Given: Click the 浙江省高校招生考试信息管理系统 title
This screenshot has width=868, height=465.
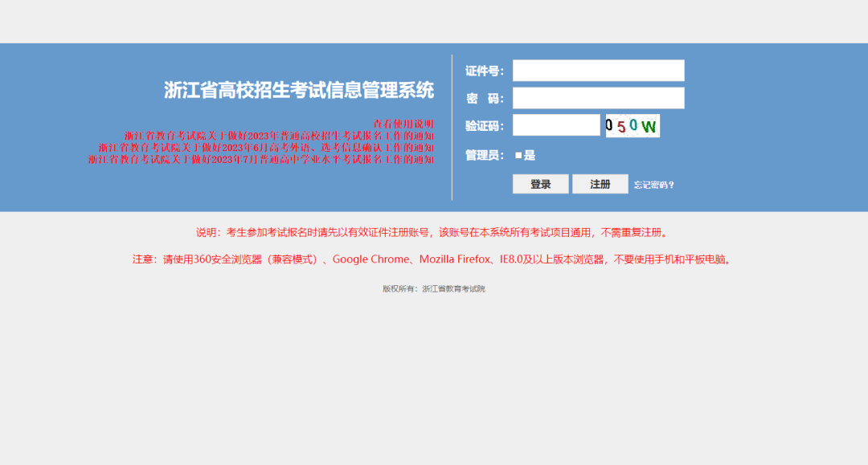Looking at the screenshot, I should click(299, 90).
